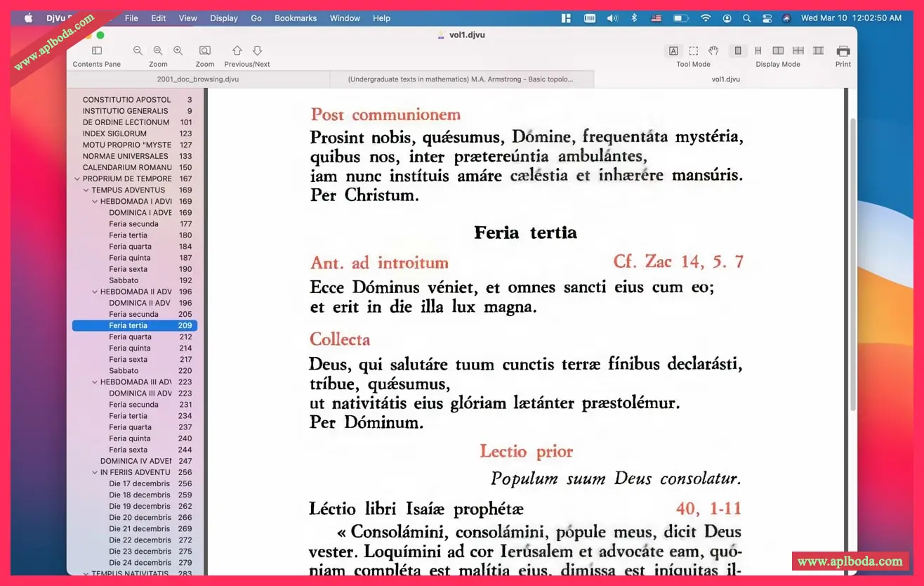Image resolution: width=924 pixels, height=586 pixels.
Task: Open Die 17 decembris outline entry
Action: point(139,483)
